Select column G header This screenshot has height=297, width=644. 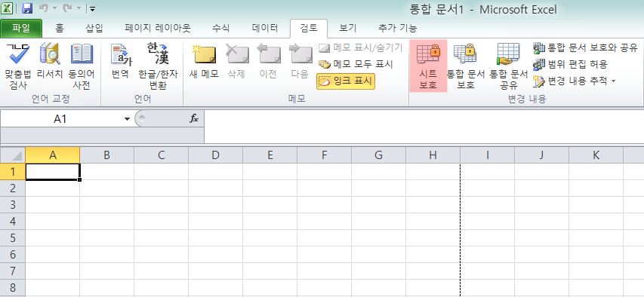pyautogui.click(x=379, y=155)
